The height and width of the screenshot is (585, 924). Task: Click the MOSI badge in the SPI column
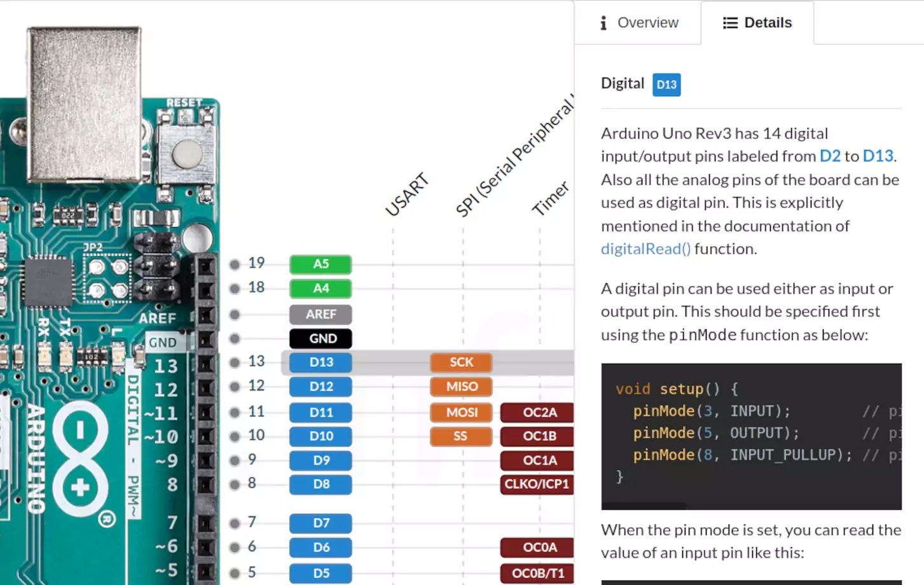click(460, 412)
